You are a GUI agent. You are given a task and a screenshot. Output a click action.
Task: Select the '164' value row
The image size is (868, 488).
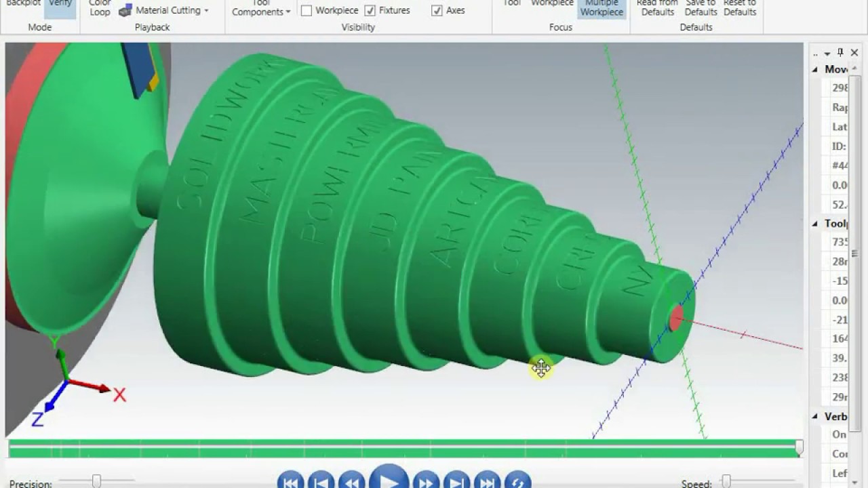pyautogui.click(x=836, y=339)
